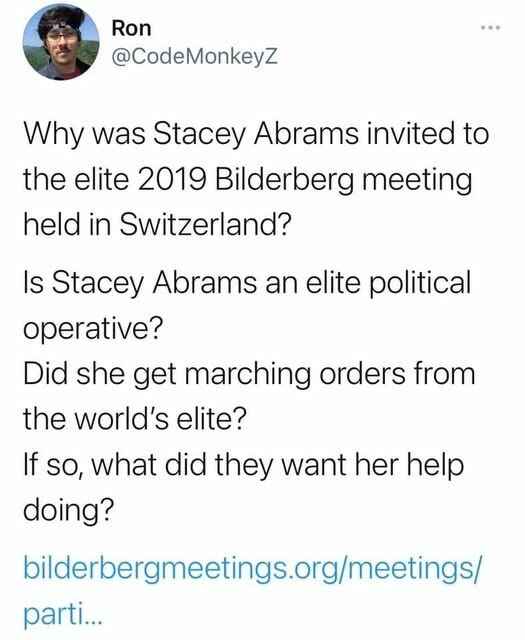Click the number "2019" in the tweet
The image size is (525, 640).
(171, 180)
